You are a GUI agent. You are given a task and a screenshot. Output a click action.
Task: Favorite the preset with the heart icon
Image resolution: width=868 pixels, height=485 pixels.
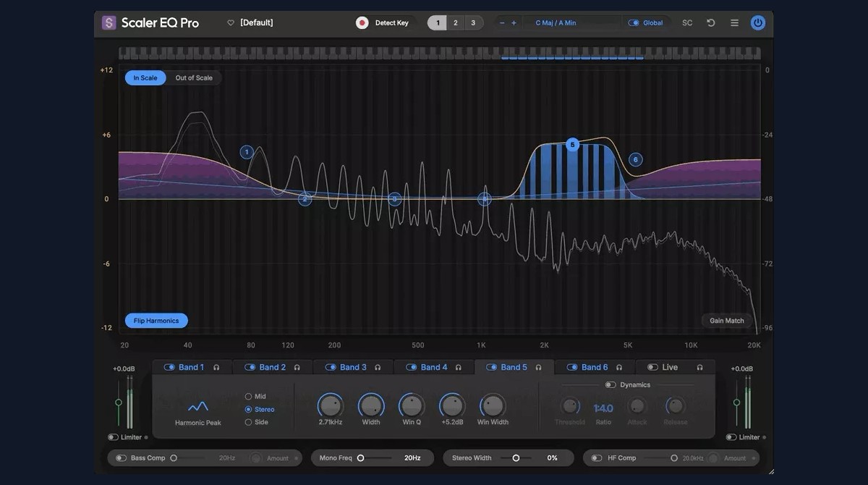231,23
